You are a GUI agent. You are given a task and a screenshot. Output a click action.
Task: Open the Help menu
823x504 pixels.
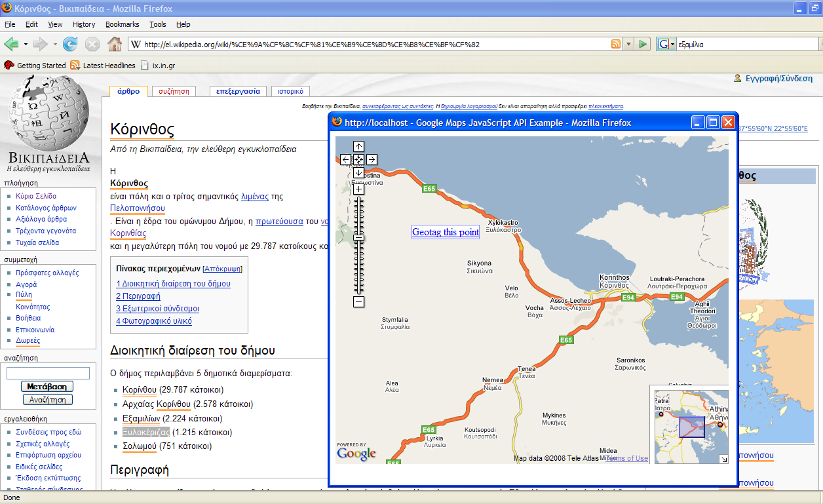point(183,24)
